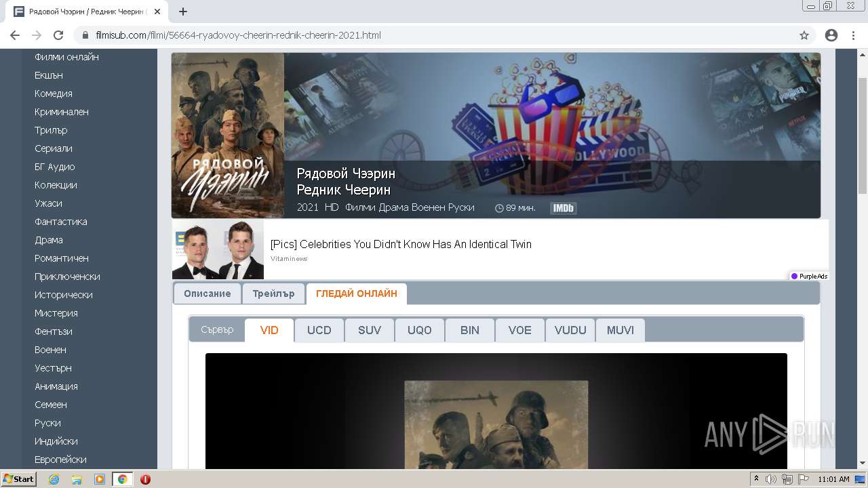Select the VID server tab
Image resolution: width=868 pixels, height=488 pixels.
click(x=269, y=330)
